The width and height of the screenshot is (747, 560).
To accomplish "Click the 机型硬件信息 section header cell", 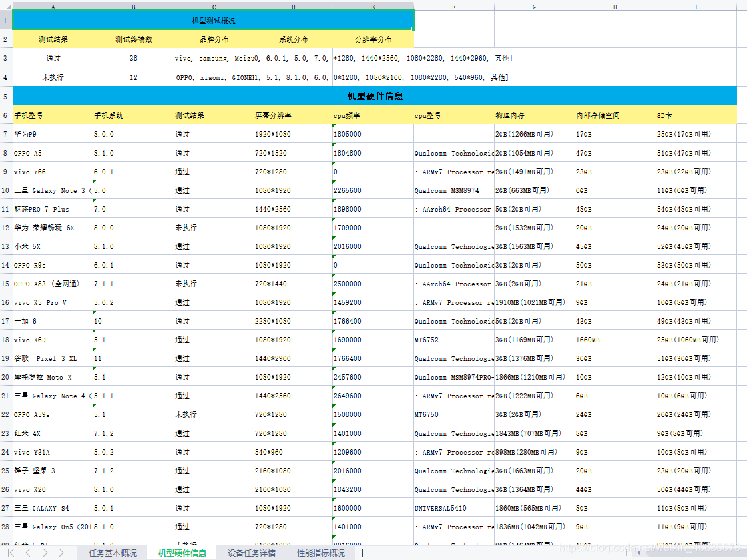I will coord(375,96).
